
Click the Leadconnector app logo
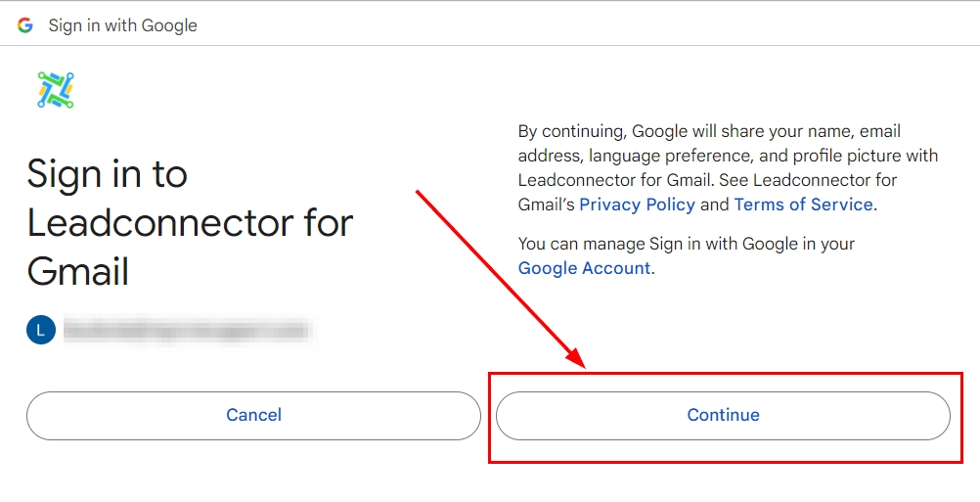(56, 90)
